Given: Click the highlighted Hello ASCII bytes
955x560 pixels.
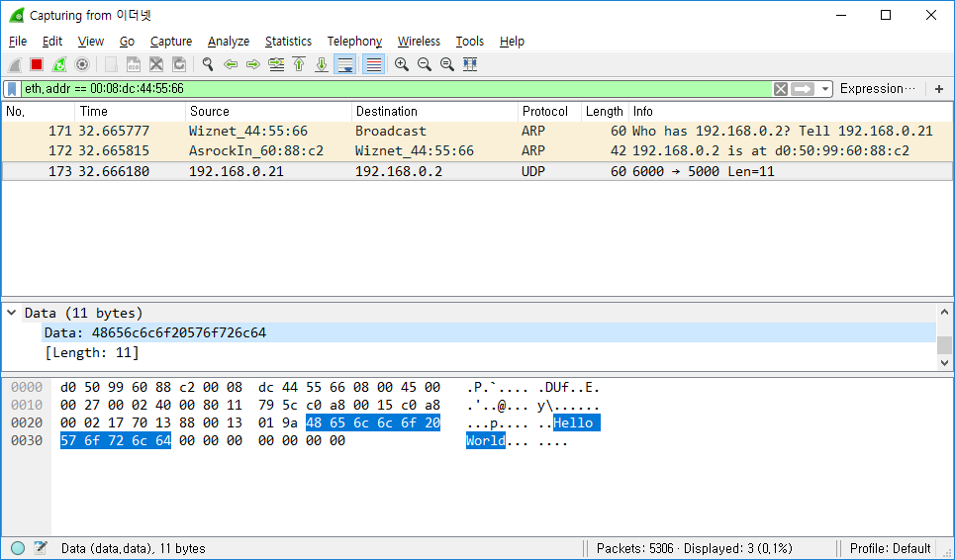Looking at the screenshot, I should tap(576, 423).
